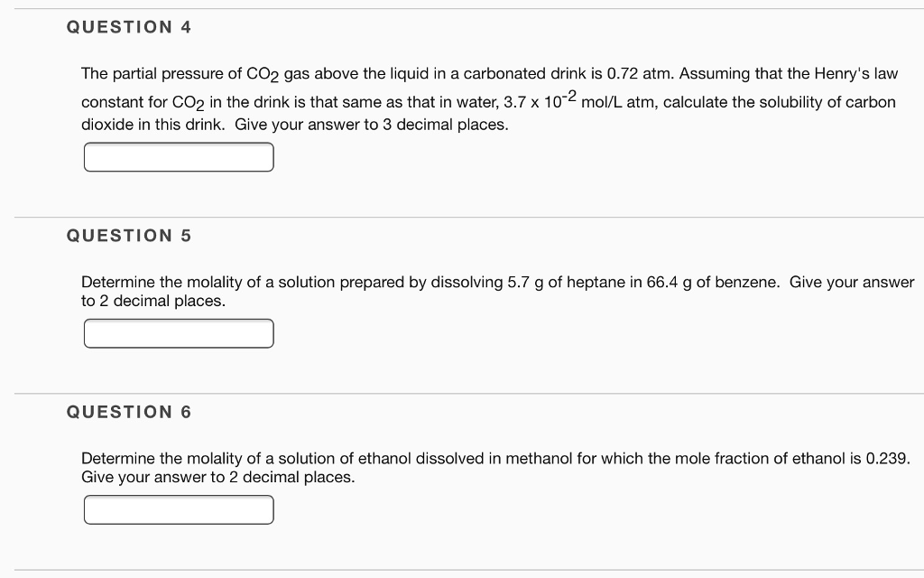Select the QUESTION 4 heading

tap(128, 27)
